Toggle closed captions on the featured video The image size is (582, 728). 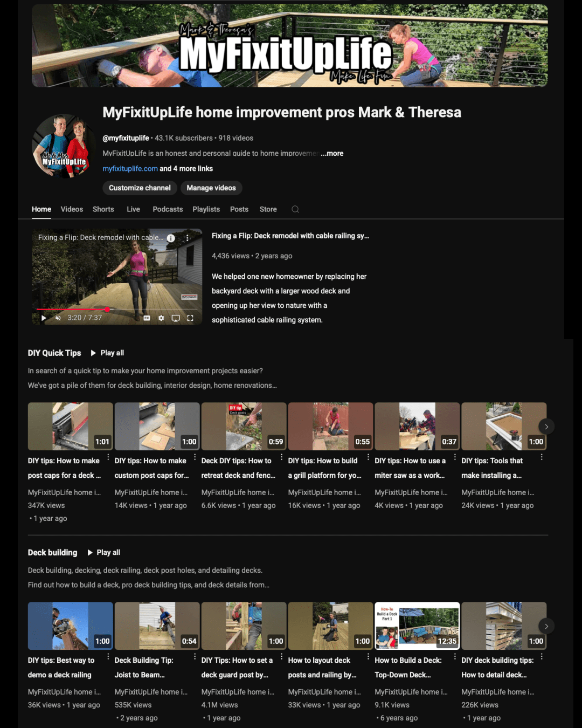146,318
